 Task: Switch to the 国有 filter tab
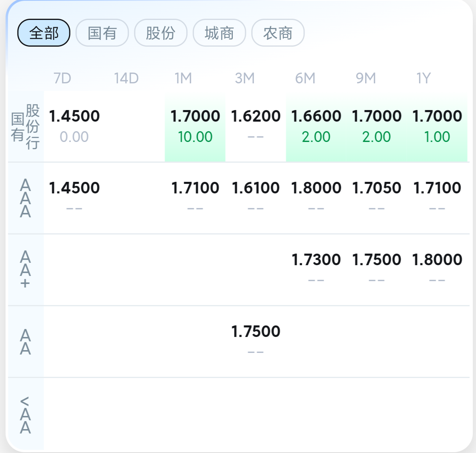pos(102,33)
